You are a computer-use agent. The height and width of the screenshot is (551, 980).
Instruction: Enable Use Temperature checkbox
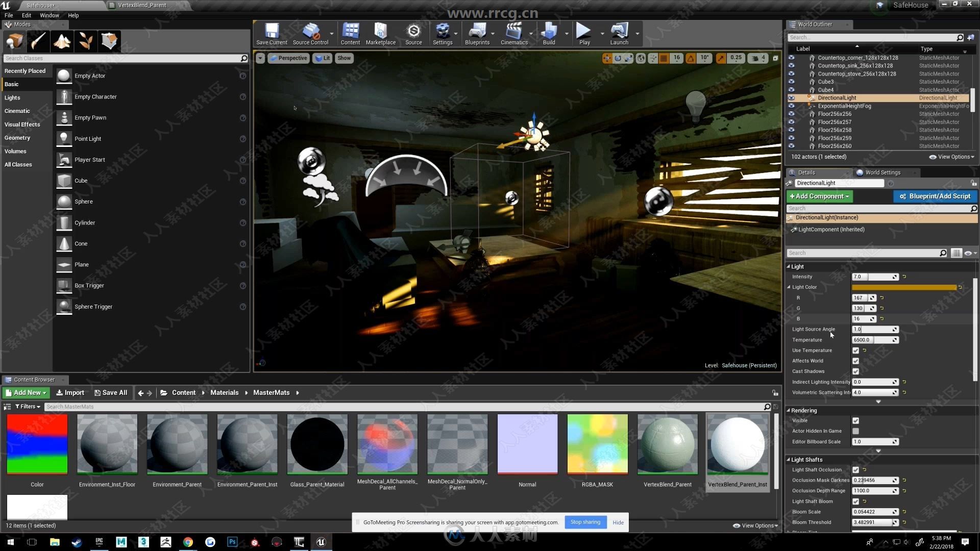pyautogui.click(x=855, y=350)
